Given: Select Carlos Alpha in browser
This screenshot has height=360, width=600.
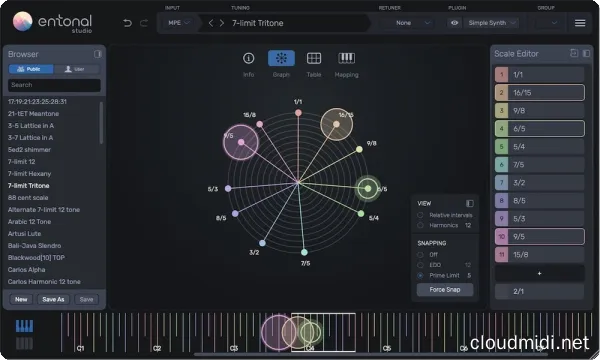Looking at the screenshot, I should 26,270.
